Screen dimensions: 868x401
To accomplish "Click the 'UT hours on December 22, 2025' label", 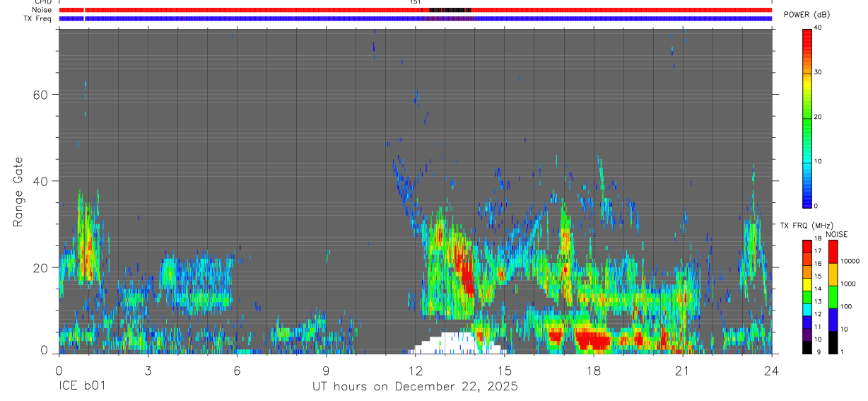I will point(415,387).
